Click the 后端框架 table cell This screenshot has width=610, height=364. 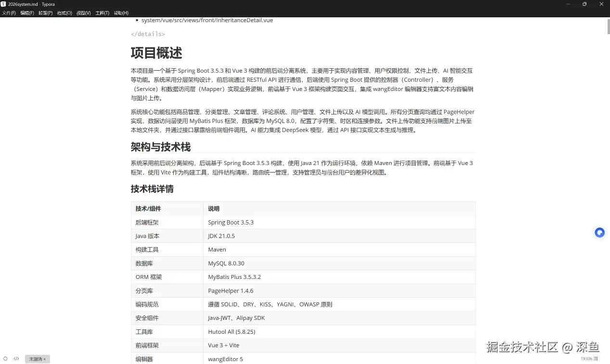tap(167, 222)
